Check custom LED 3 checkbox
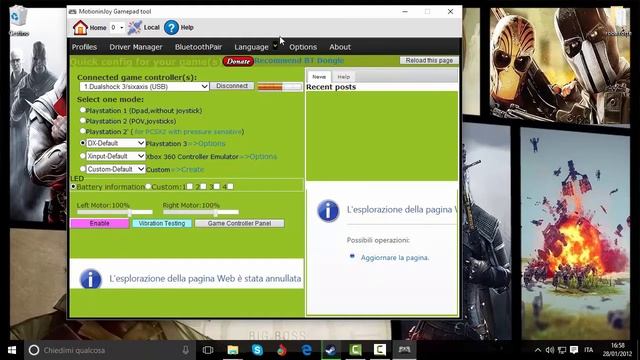 (x=217, y=187)
